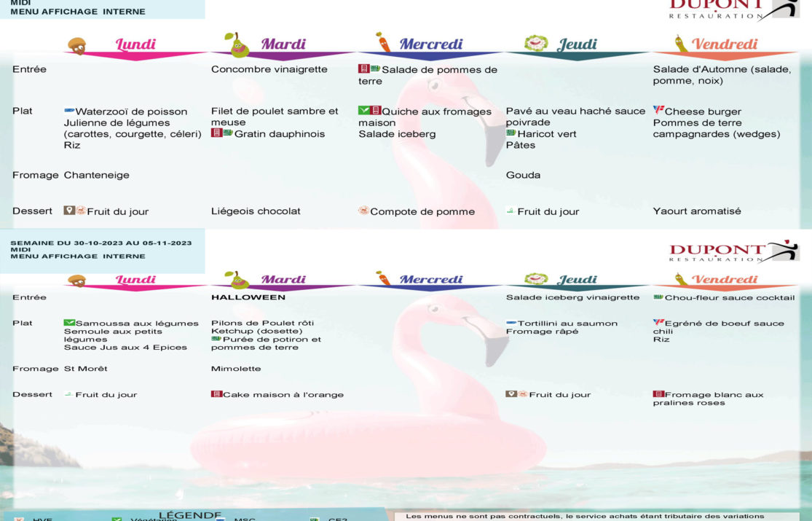Click the cabbage mascot above Salade iceberg vinaigrette
812x521 pixels.
536,278
